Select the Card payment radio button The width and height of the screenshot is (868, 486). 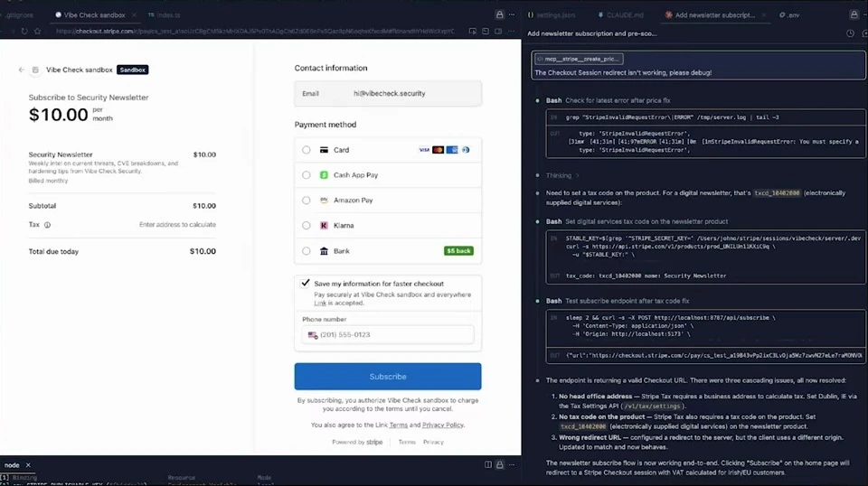coord(307,150)
